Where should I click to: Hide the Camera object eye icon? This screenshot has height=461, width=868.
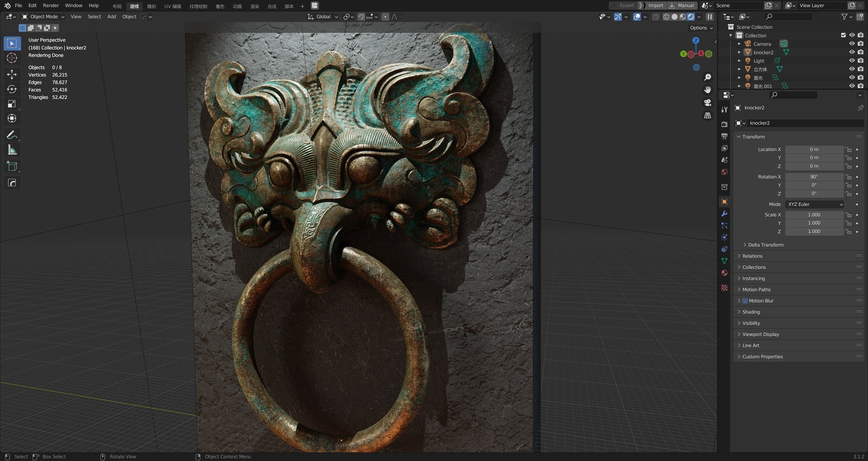point(852,43)
